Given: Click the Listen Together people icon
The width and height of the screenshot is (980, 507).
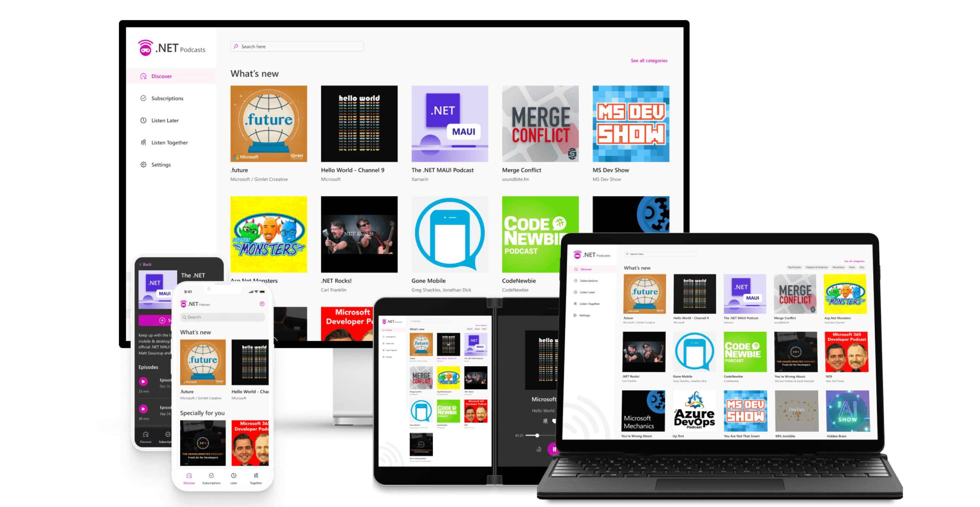Looking at the screenshot, I should tap(143, 142).
